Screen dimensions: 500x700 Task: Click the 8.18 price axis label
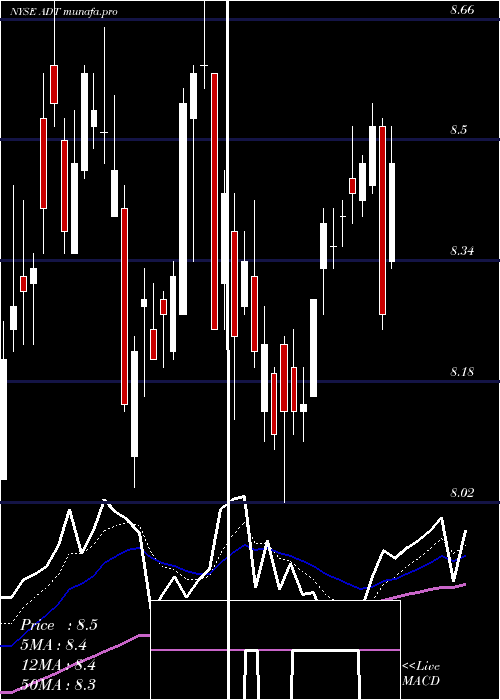[462, 372]
